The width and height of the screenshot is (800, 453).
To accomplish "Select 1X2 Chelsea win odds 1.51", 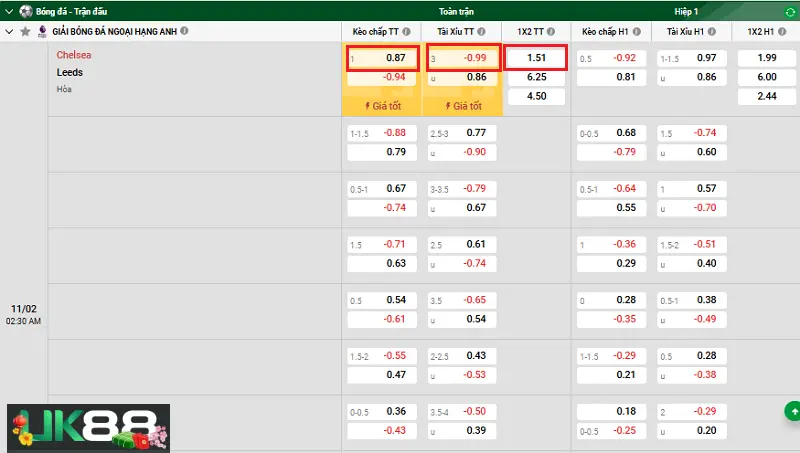I will coord(535,57).
